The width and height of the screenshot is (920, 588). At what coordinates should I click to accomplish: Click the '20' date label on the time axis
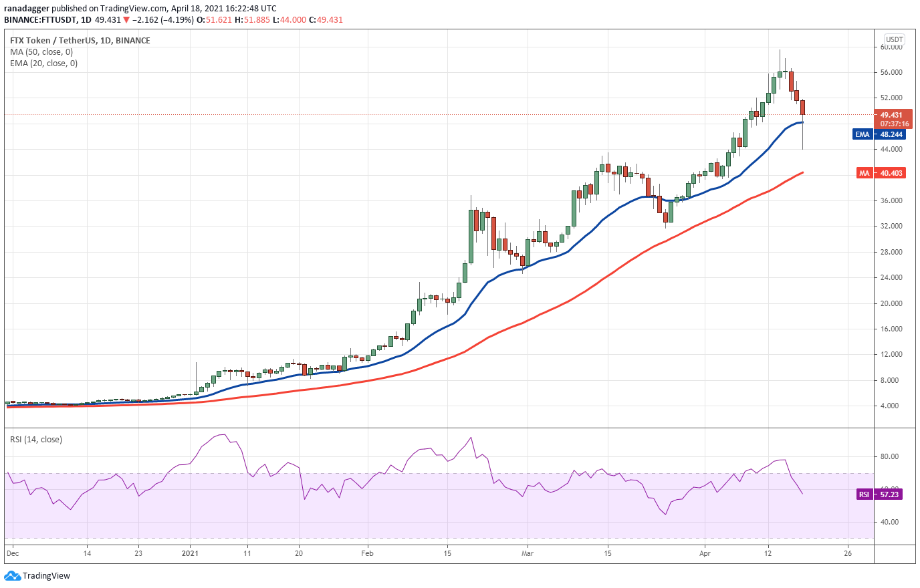[x=299, y=553]
